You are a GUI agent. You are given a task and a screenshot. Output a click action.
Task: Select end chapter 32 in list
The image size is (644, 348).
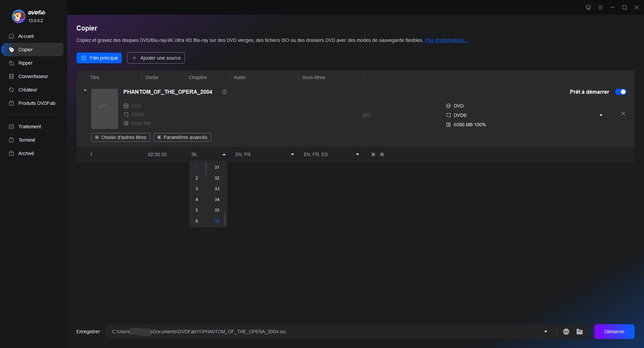pyautogui.click(x=217, y=178)
